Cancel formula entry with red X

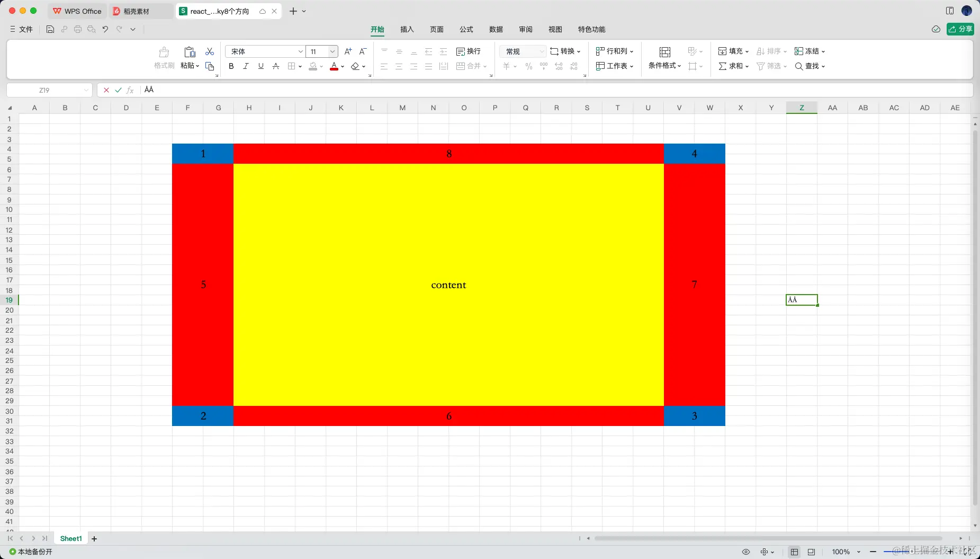coord(106,90)
